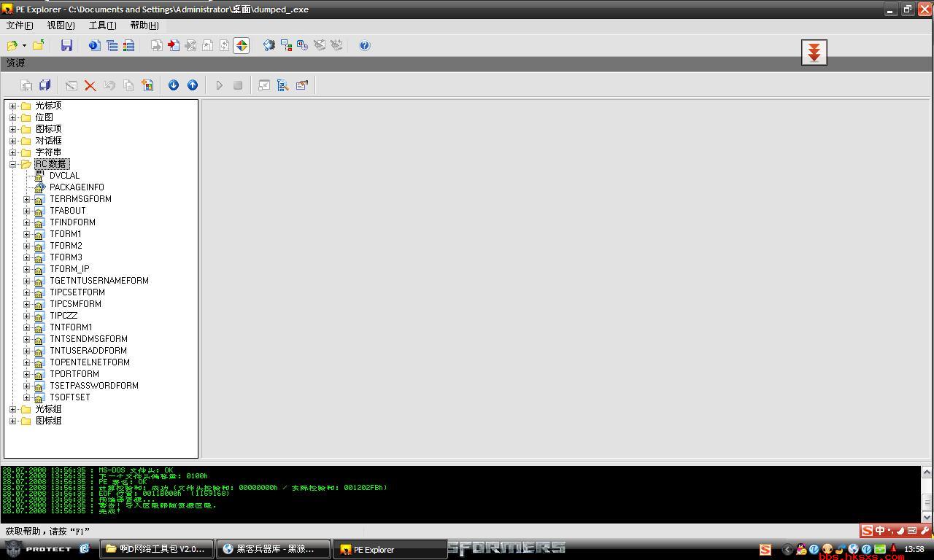Expand the TERRMSGFORM node
The height and width of the screenshot is (560, 934).
coord(27,199)
